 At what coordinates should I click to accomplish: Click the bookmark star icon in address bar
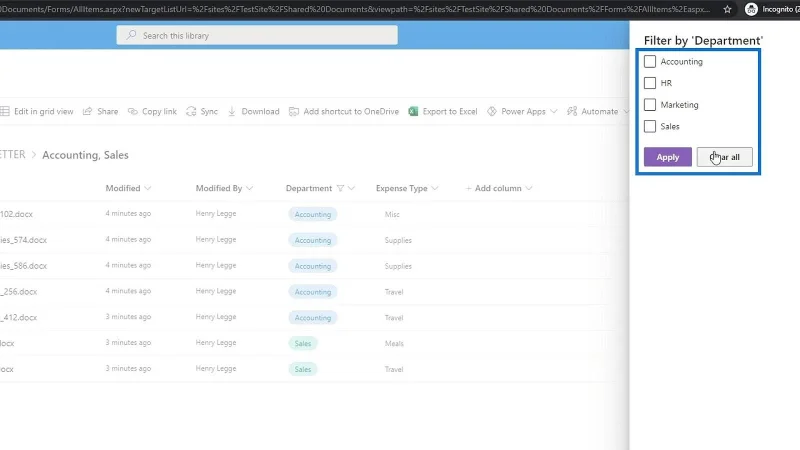(x=727, y=9)
